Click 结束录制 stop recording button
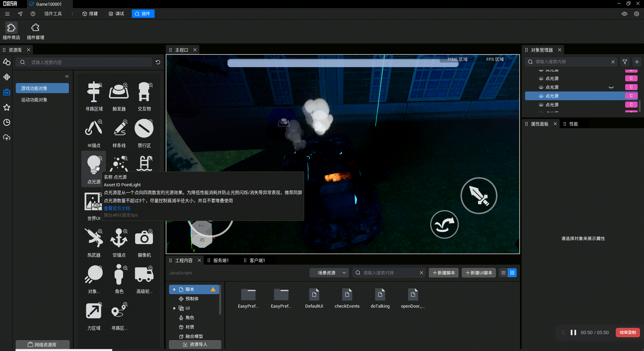This screenshot has height=351, width=644. [x=628, y=333]
